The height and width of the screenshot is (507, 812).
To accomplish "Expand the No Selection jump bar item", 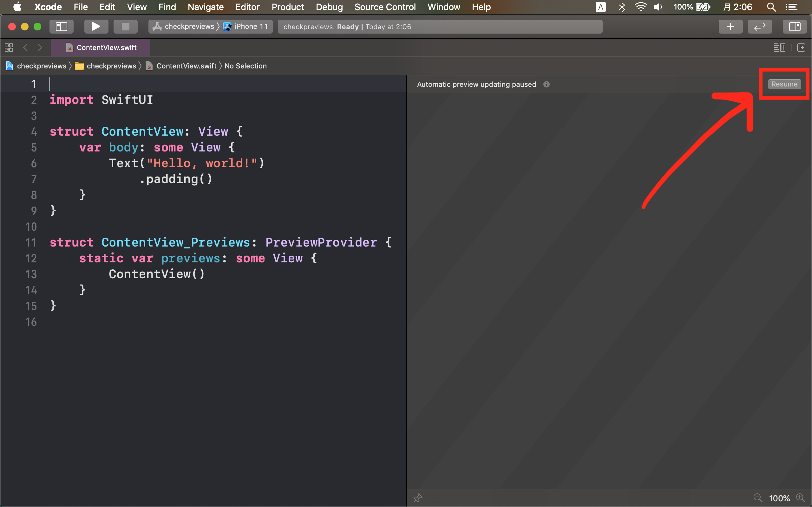I will pos(245,66).
